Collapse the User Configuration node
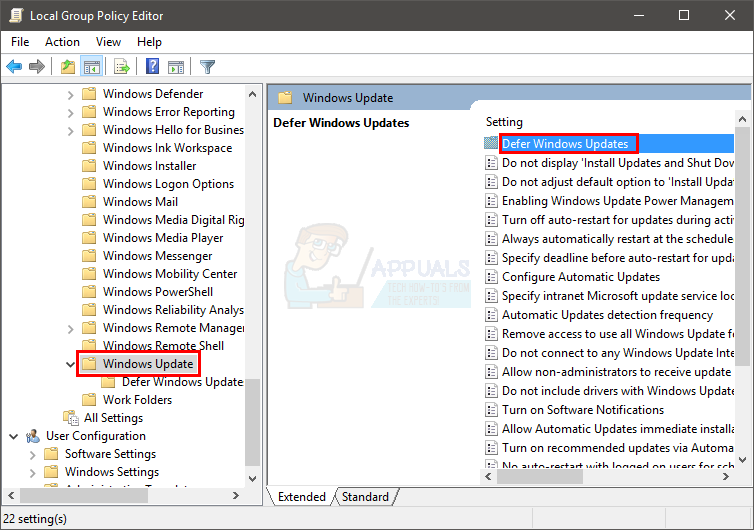The width and height of the screenshot is (754, 530). [14, 436]
